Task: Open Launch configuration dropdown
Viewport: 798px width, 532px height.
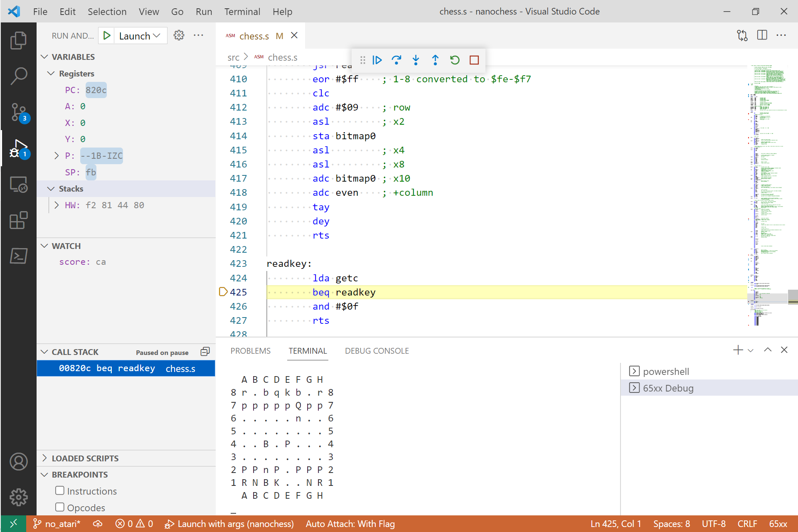Action: coord(140,36)
